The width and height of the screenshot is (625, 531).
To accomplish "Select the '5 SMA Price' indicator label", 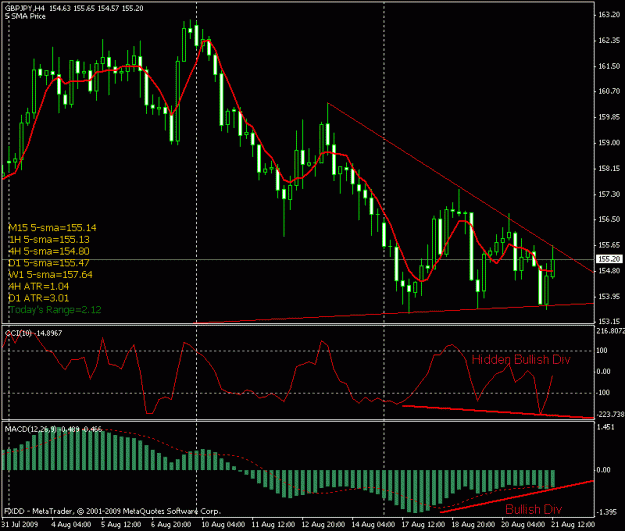I will pyautogui.click(x=25, y=16).
